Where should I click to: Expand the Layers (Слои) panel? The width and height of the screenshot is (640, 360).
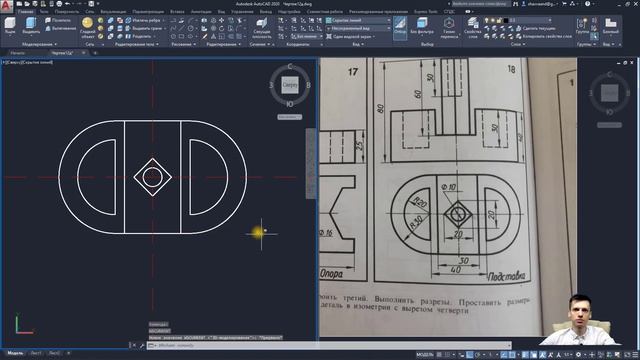(518, 44)
